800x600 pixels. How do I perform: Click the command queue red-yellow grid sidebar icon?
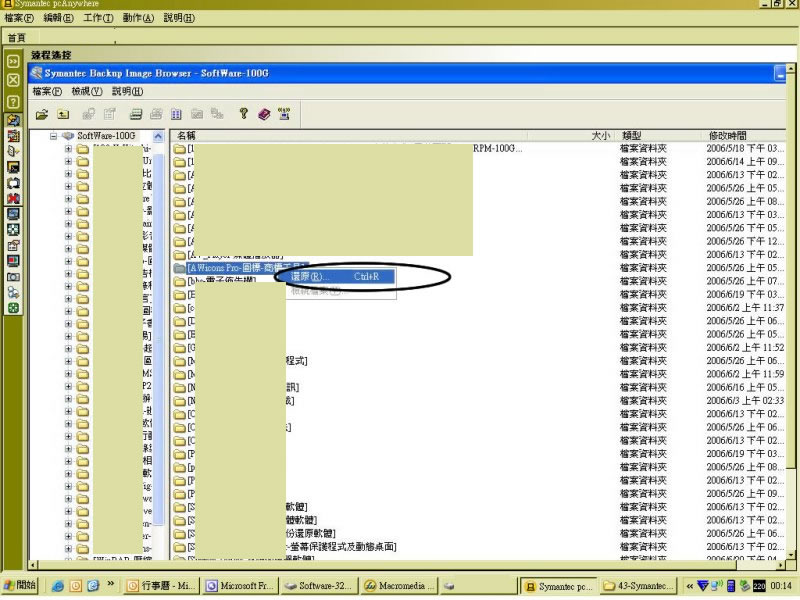(13, 136)
